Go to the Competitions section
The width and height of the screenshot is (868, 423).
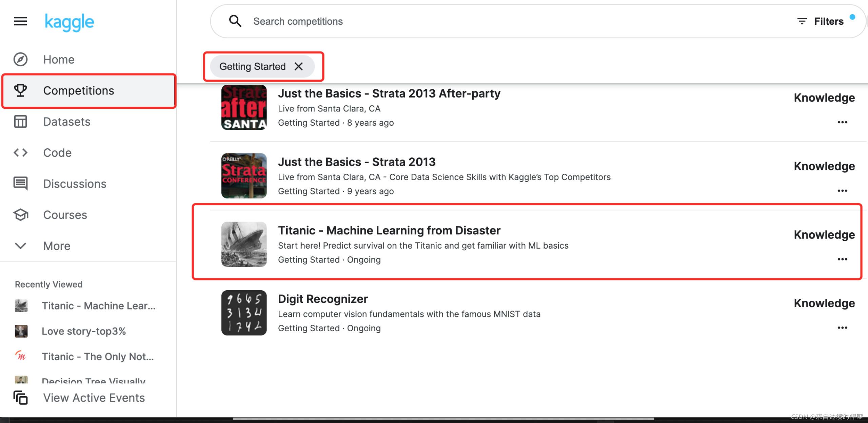coord(78,91)
